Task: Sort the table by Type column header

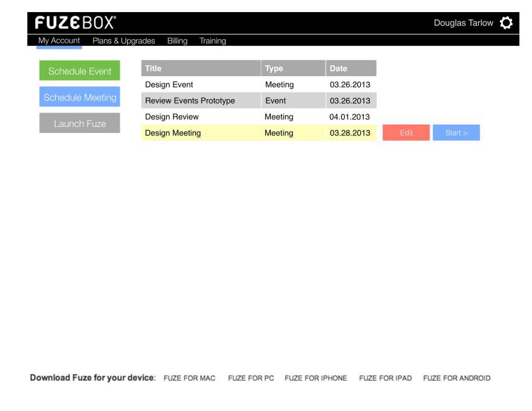Action: [293, 68]
